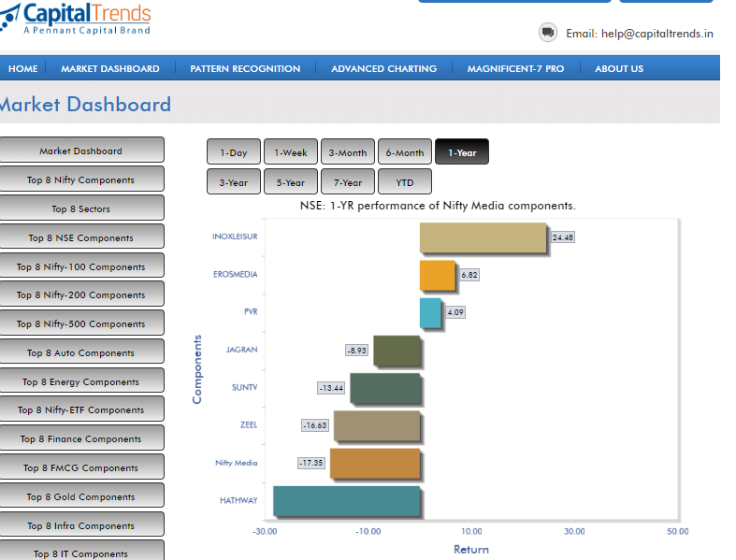The height and width of the screenshot is (560, 736).
Task: Click the -17.35 value label
Action: coord(311,464)
